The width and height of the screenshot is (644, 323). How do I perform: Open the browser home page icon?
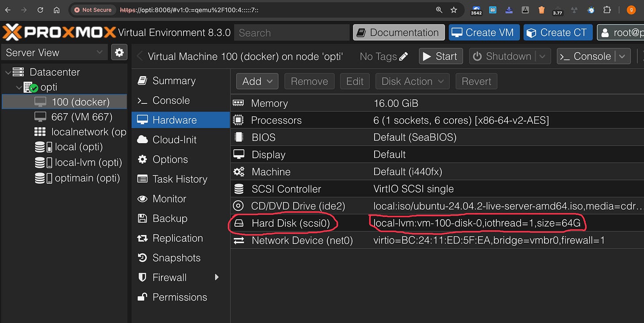[57, 10]
